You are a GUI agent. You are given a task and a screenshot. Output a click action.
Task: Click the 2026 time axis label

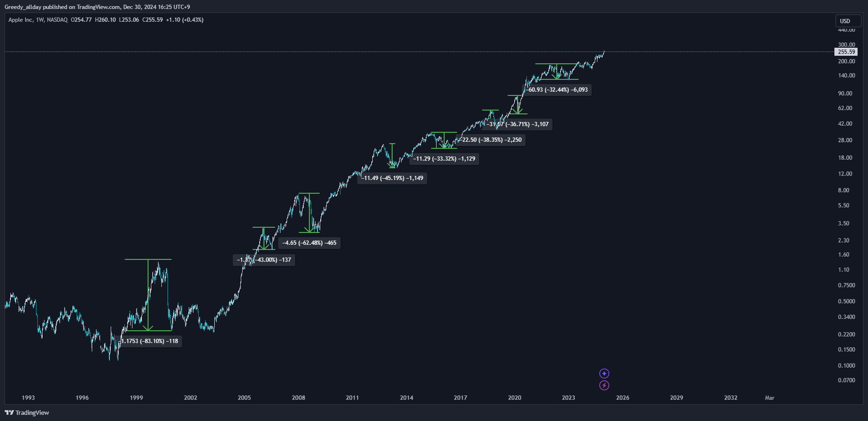pos(623,398)
